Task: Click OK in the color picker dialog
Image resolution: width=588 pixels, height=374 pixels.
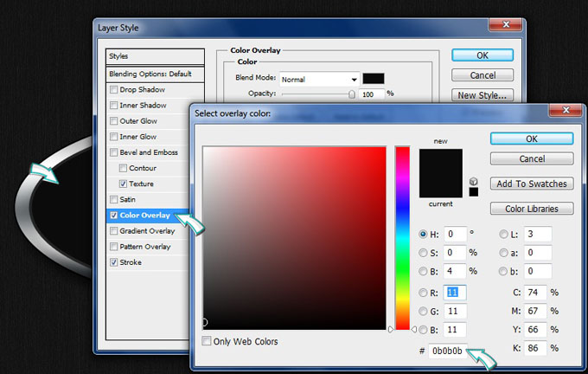Action: click(x=531, y=139)
